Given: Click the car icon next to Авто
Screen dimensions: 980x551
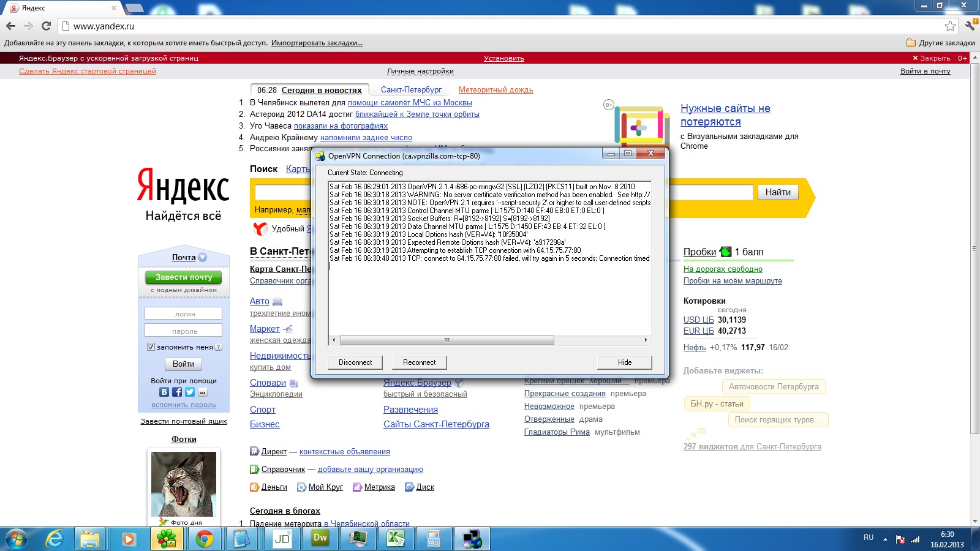Looking at the screenshot, I should [x=277, y=302].
